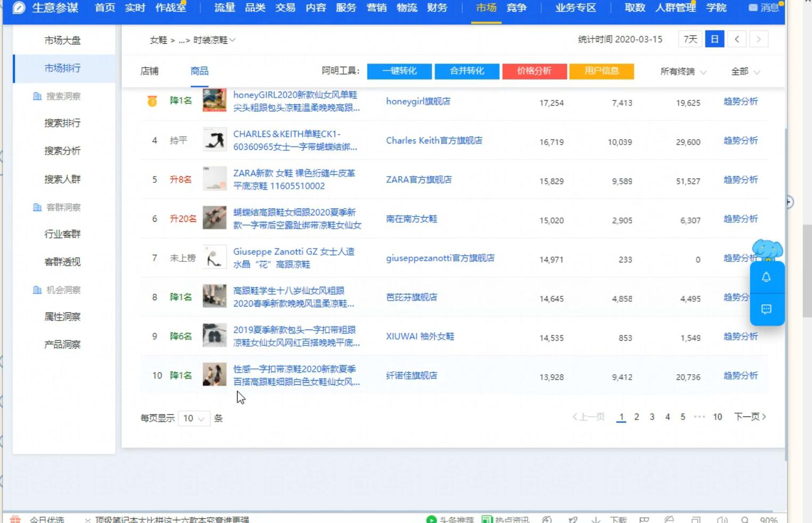Click the 生意参谋 logo icon
The height and width of the screenshot is (523, 812).
pyautogui.click(x=19, y=8)
